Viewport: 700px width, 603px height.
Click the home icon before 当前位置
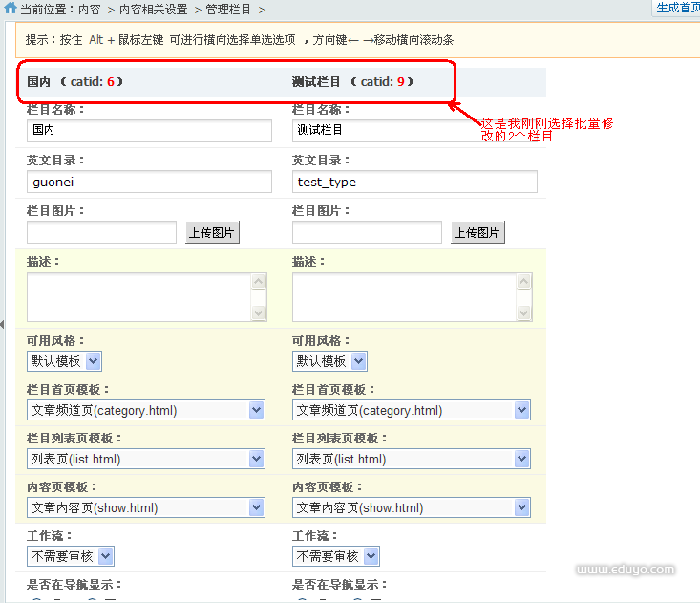click(11, 9)
